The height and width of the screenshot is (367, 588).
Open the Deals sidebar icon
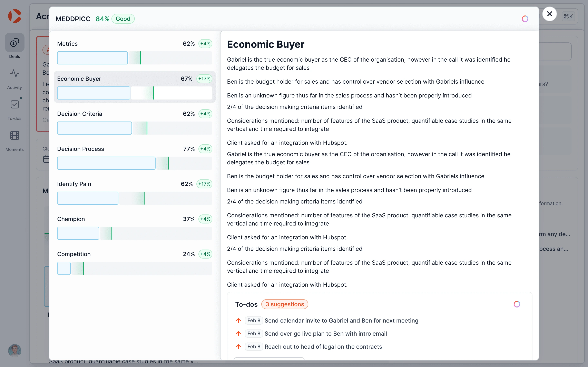pos(14,43)
